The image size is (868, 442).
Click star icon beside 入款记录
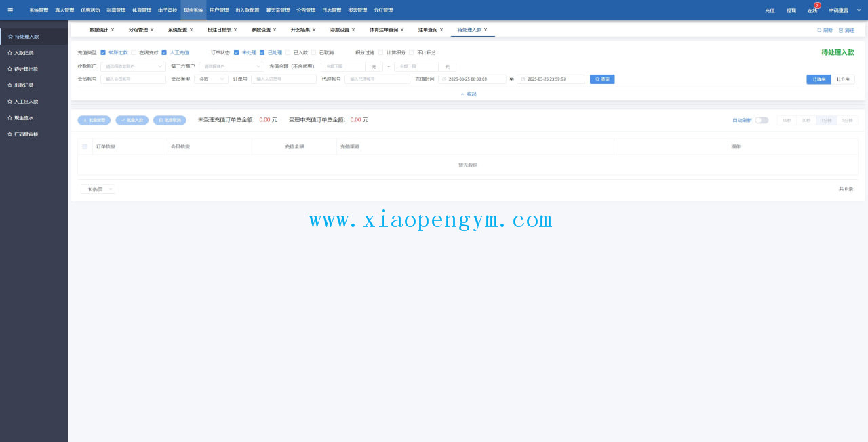(x=9, y=53)
